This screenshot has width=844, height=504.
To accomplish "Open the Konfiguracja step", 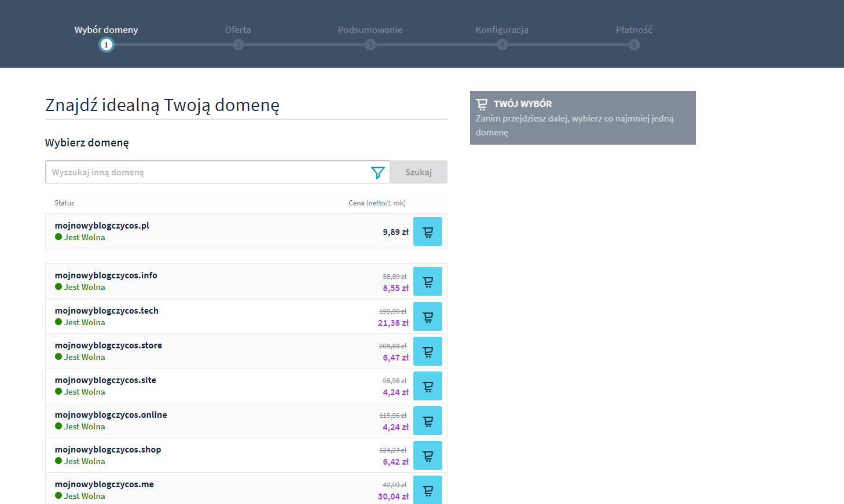I will pos(502,45).
